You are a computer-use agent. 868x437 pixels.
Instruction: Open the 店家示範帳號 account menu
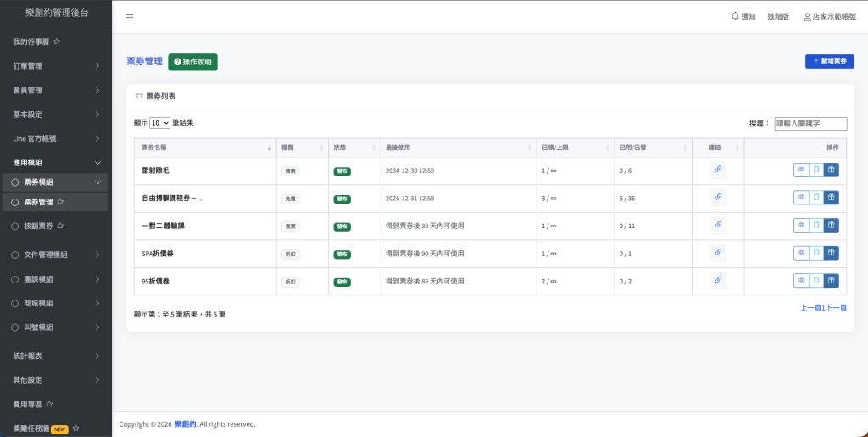(x=829, y=17)
